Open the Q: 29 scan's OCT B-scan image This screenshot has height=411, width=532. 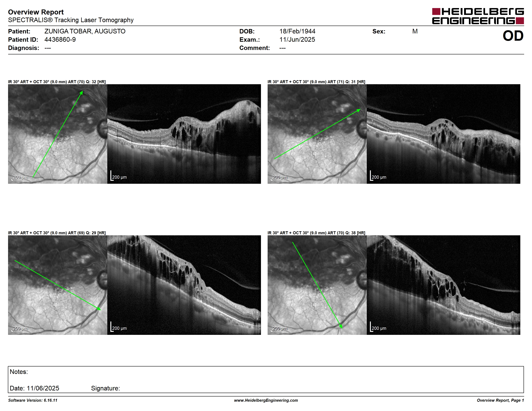coord(184,285)
